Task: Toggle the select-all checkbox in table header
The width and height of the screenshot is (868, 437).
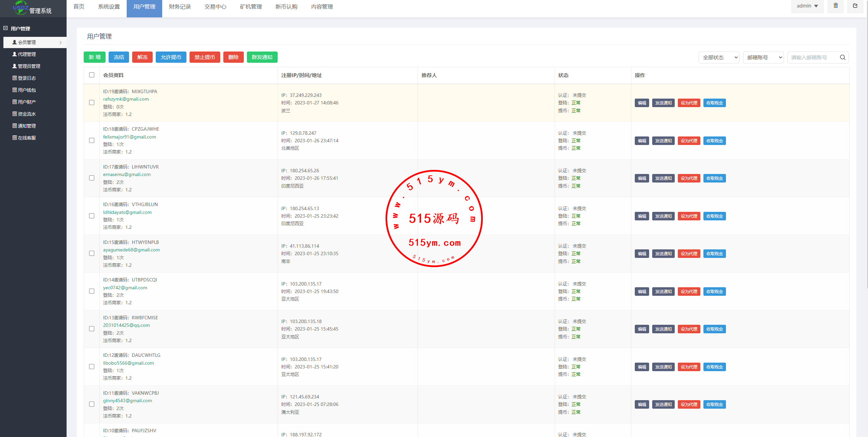Action: 92,75
